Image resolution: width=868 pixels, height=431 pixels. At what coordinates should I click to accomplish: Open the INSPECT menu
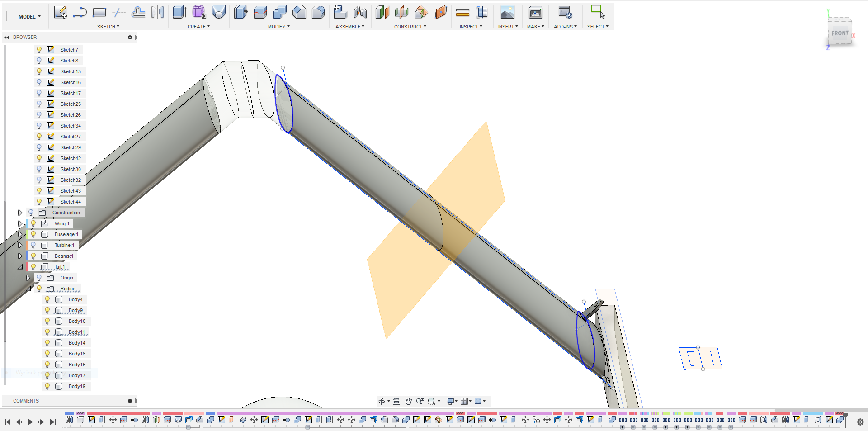tap(471, 27)
